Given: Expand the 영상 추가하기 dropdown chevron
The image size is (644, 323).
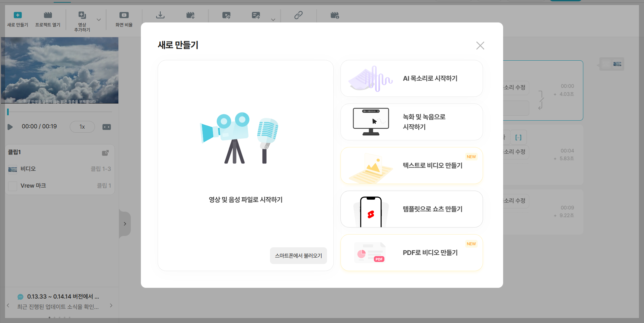Looking at the screenshot, I should point(98,20).
